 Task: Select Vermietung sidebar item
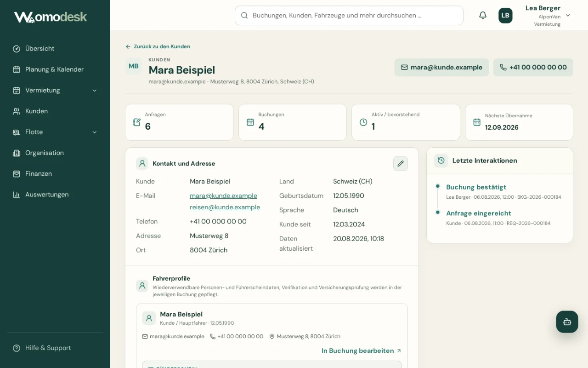[55, 90]
